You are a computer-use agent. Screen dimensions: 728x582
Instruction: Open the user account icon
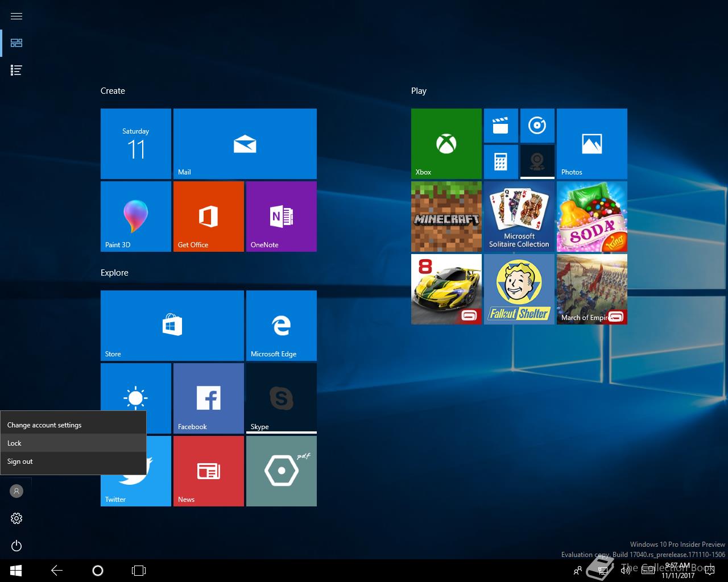pos(16,491)
